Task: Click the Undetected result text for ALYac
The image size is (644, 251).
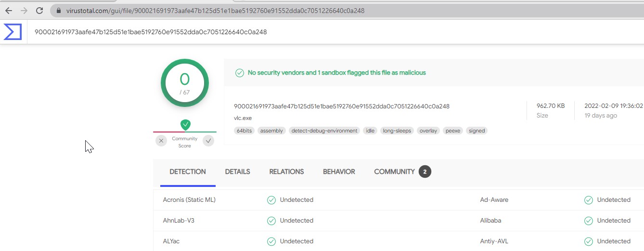Action: (296, 241)
